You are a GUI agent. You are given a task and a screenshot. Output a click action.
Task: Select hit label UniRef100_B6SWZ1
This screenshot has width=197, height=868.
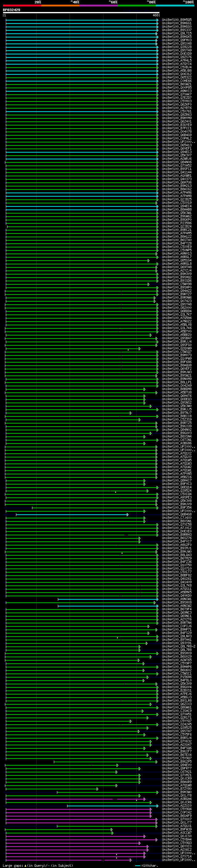click(177, 84)
